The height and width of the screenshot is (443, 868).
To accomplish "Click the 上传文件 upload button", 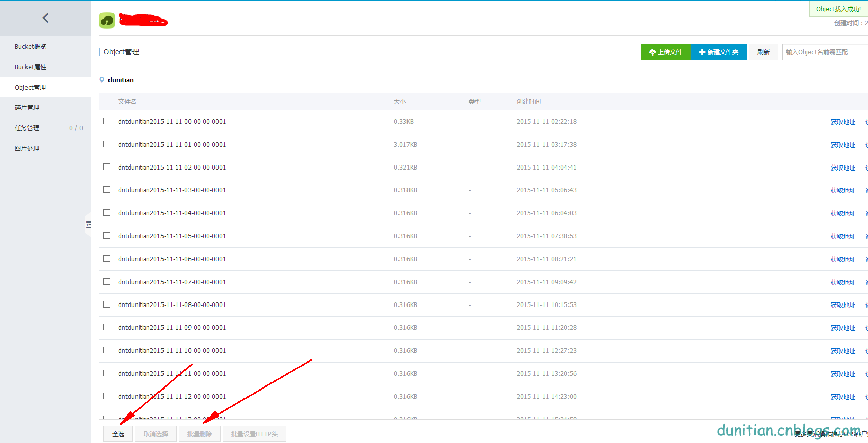I will click(x=665, y=52).
